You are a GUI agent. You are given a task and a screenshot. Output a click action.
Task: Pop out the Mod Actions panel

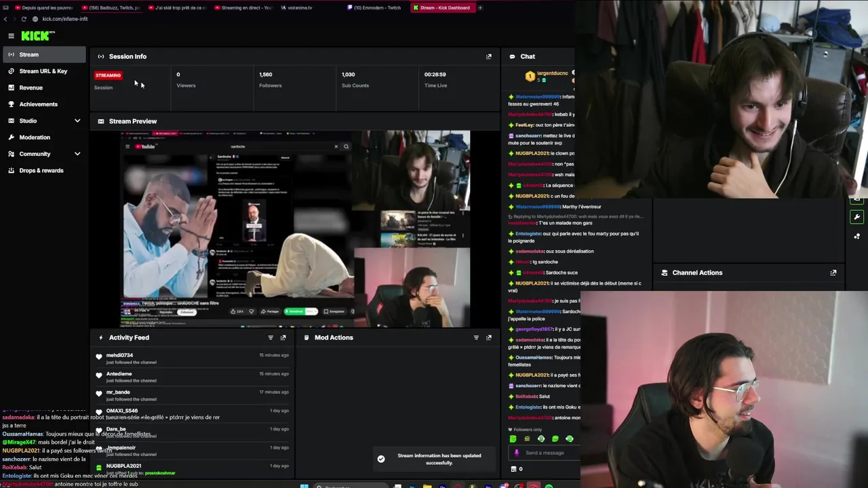coord(489,338)
